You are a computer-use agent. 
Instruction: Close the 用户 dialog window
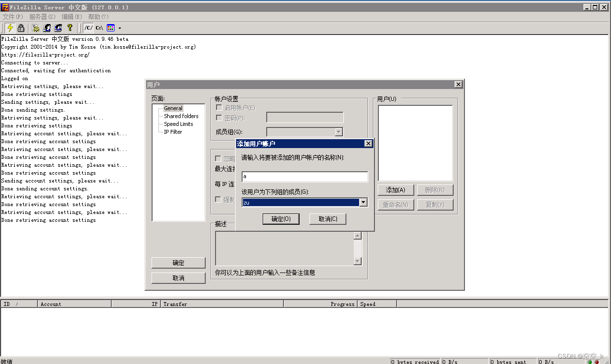pos(458,85)
